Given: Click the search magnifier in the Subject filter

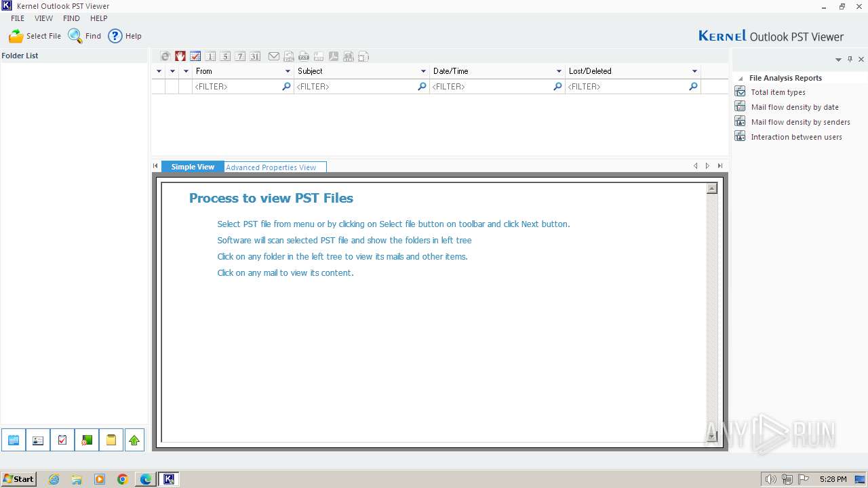Looking at the screenshot, I should point(422,87).
